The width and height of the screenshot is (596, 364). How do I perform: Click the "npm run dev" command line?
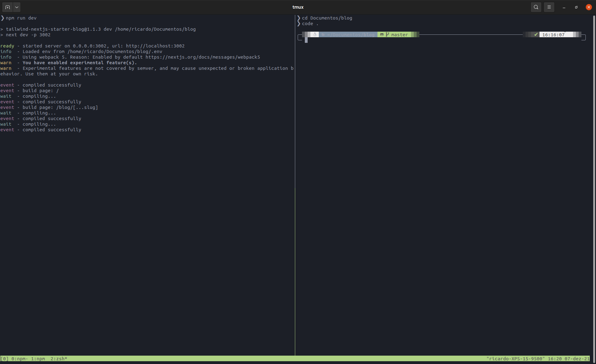(21, 18)
